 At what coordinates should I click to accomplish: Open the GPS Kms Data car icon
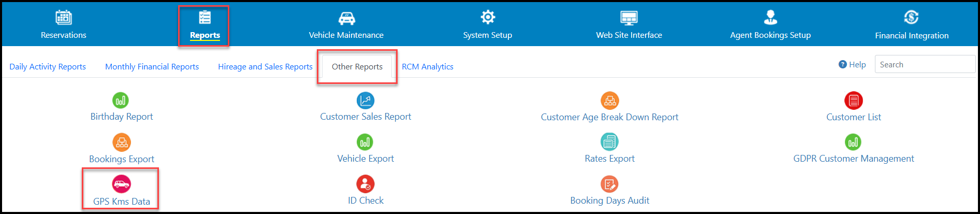[x=122, y=183]
